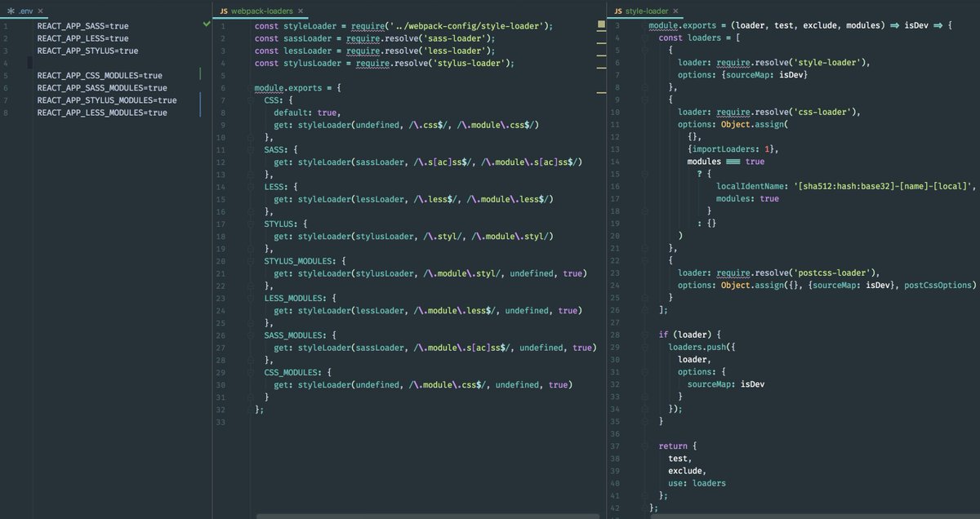
Task: Fold the 'return {' block in style-loader
Action: click(x=644, y=446)
